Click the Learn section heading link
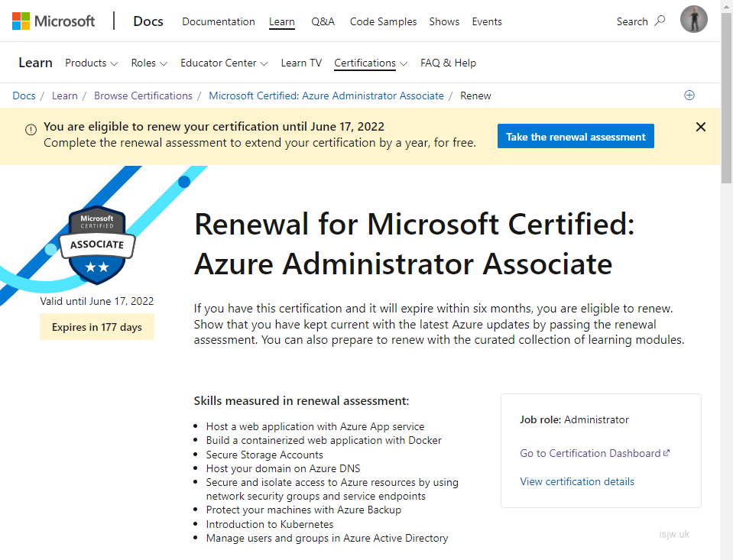733x560 pixels. [x=35, y=63]
